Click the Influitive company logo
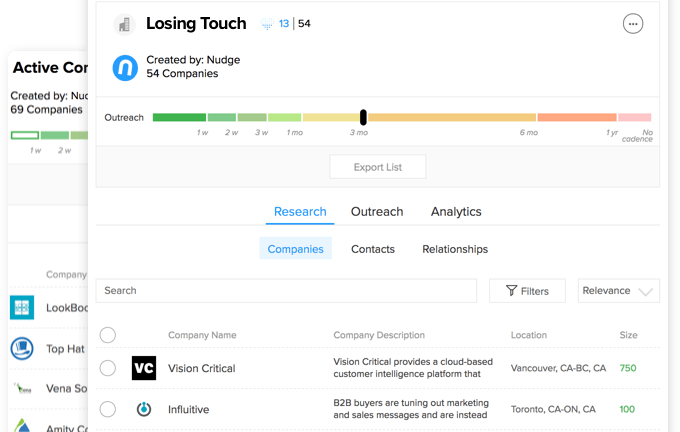This screenshot has width=680, height=432. pos(144,409)
